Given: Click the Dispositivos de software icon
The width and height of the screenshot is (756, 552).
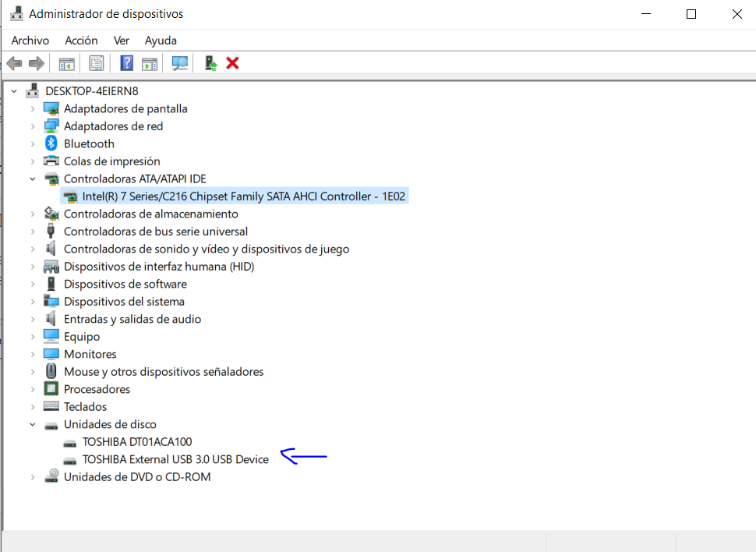Looking at the screenshot, I should pos(51,284).
